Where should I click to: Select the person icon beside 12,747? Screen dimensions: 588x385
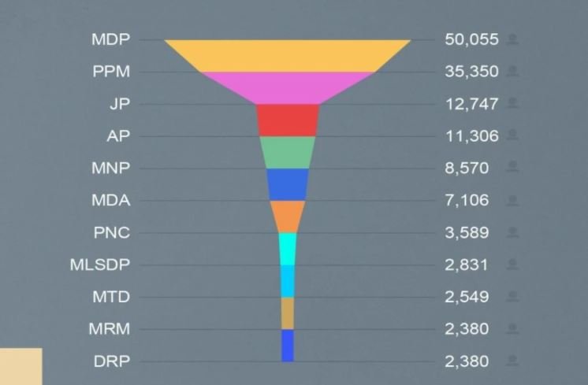[514, 103]
